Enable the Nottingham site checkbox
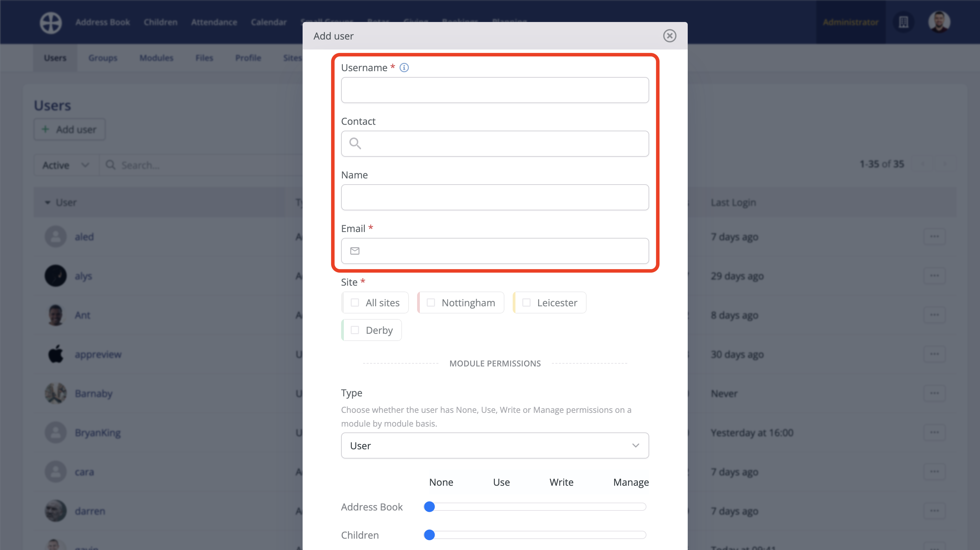Screen dimensions: 980x550 [x=431, y=302]
